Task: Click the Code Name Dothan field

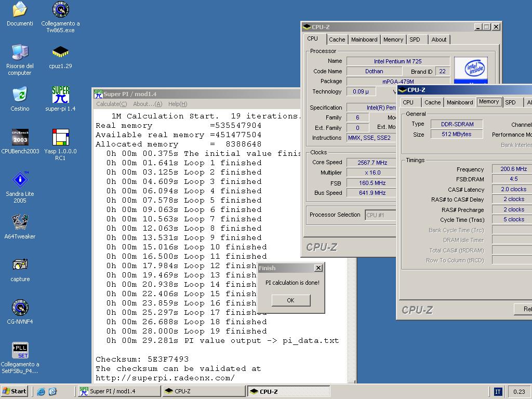Action: [x=374, y=71]
